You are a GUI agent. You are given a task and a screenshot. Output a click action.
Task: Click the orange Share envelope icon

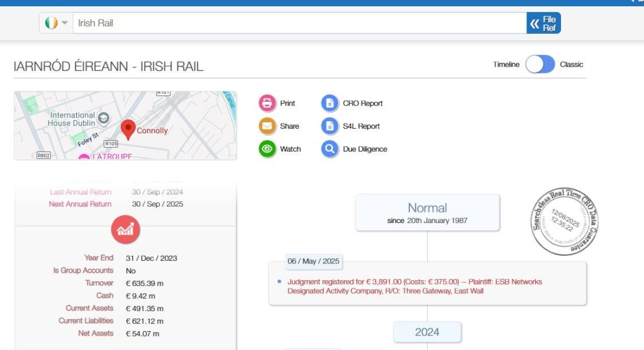(267, 126)
